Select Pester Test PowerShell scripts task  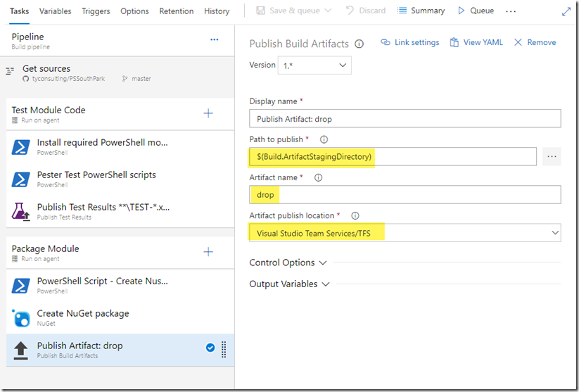point(120,179)
